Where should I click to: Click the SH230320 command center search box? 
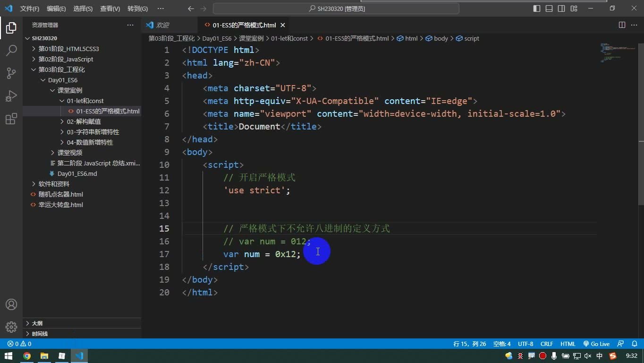pyautogui.click(x=336, y=9)
